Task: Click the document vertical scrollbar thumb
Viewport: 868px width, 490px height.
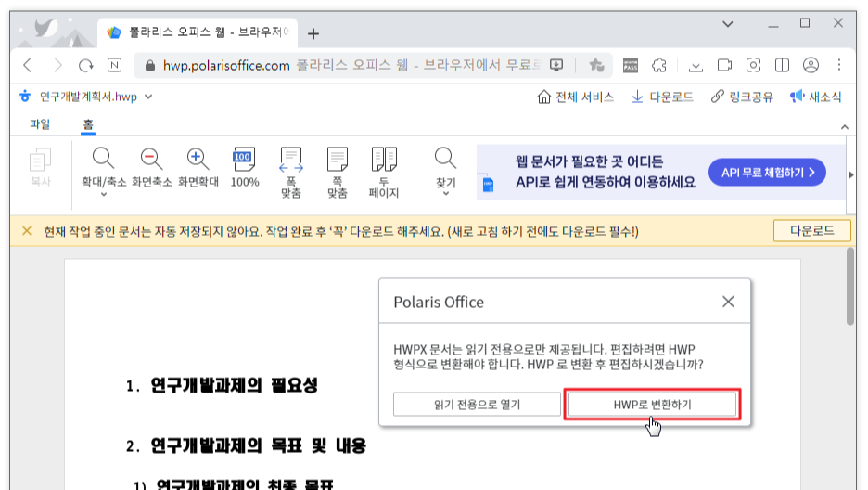Action: coord(850,286)
